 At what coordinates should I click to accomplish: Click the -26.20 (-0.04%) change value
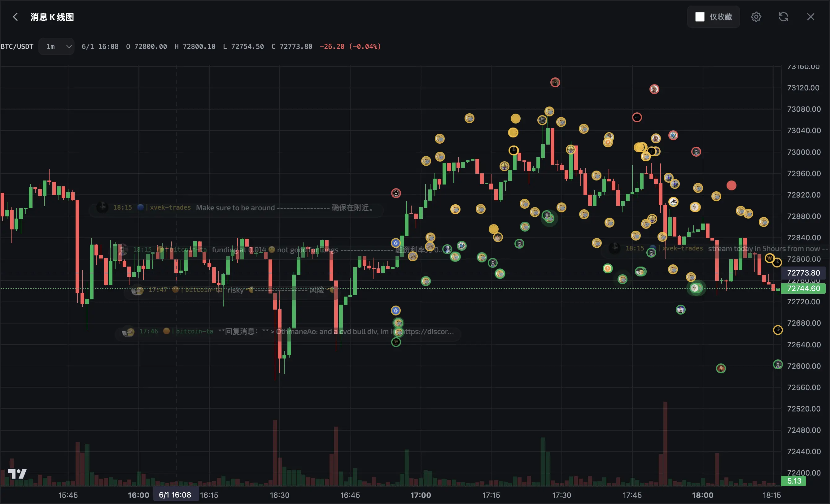(x=350, y=46)
